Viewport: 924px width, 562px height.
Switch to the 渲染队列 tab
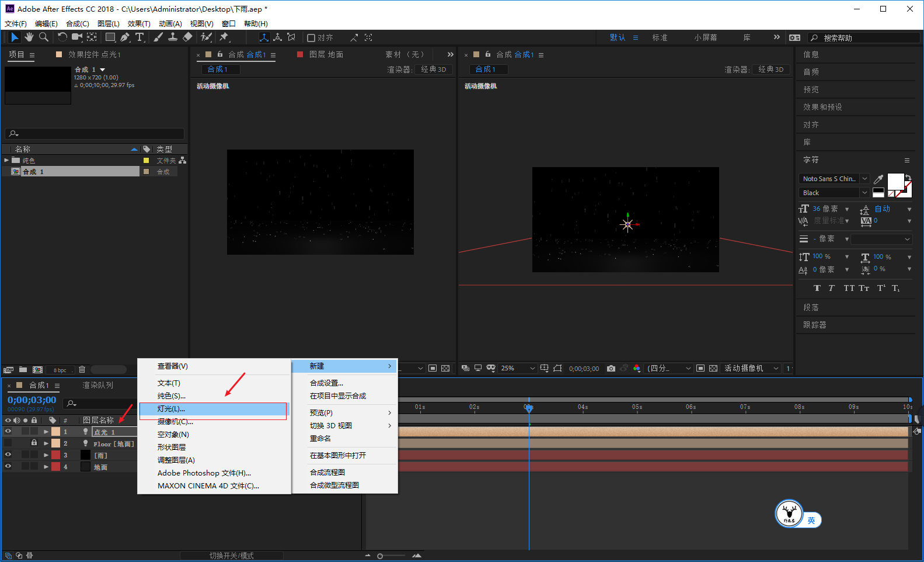97,386
